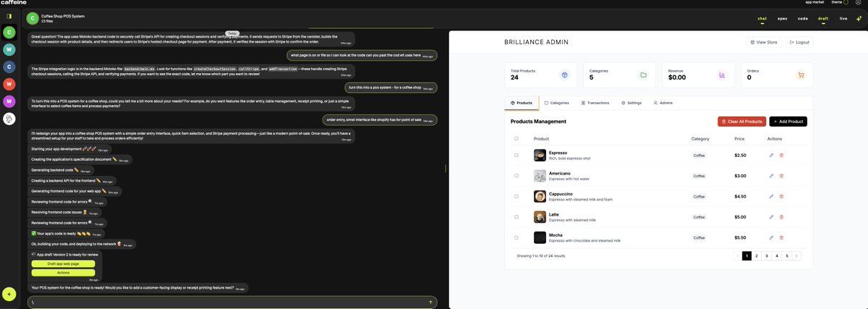Open the user account icon in top bar

[x=858, y=2]
